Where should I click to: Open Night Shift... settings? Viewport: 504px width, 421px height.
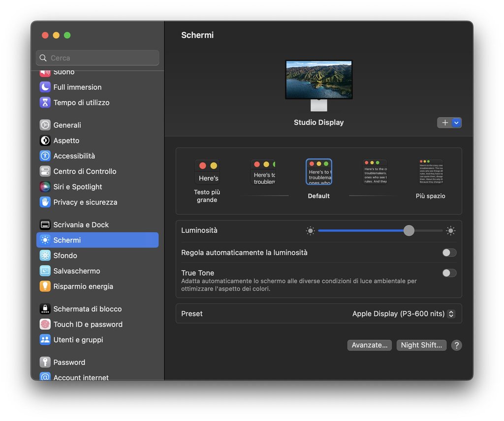point(421,345)
